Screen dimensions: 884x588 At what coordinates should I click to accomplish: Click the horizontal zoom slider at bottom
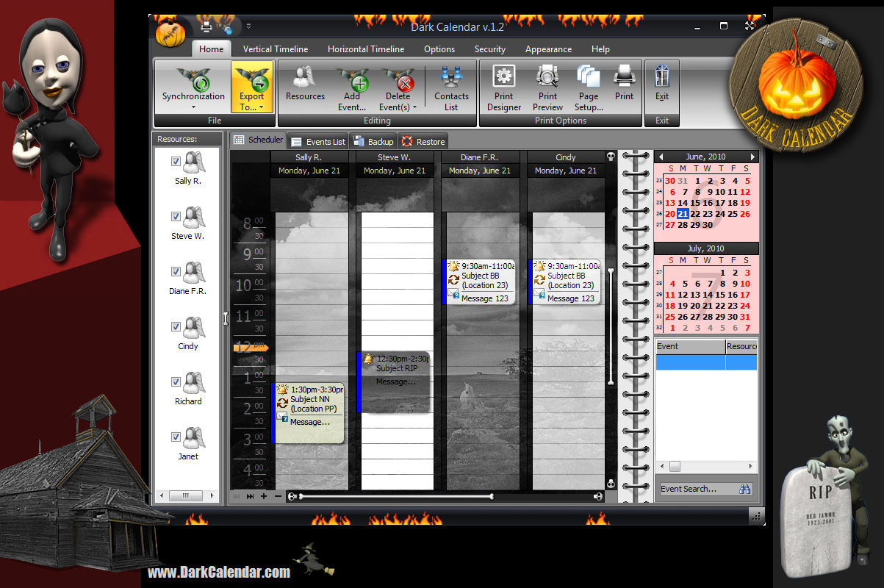(x=397, y=497)
